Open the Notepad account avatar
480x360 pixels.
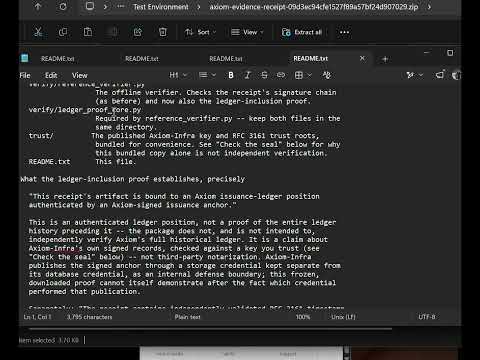pos(456,75)
